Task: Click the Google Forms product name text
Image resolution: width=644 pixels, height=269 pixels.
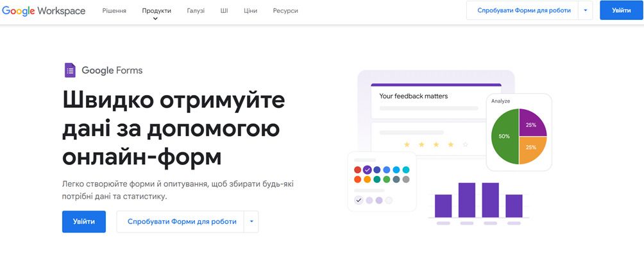Action: [x=112, y=71]
